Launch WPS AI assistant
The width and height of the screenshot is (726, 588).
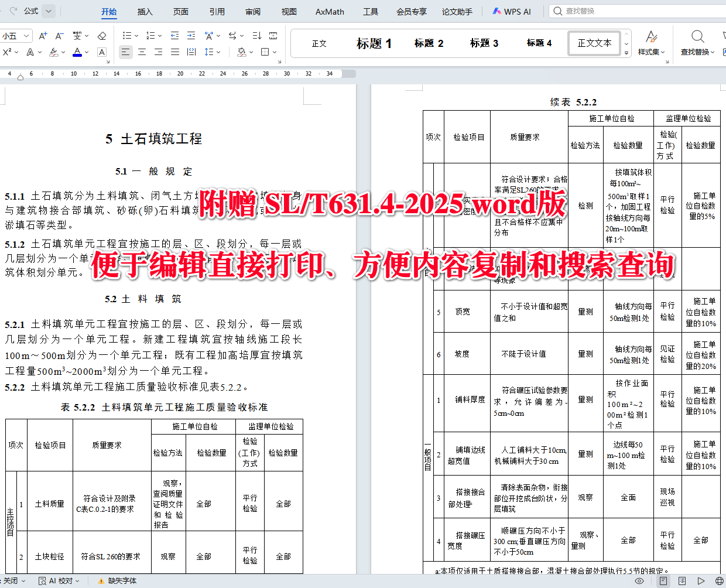click(x=512, y=11)
